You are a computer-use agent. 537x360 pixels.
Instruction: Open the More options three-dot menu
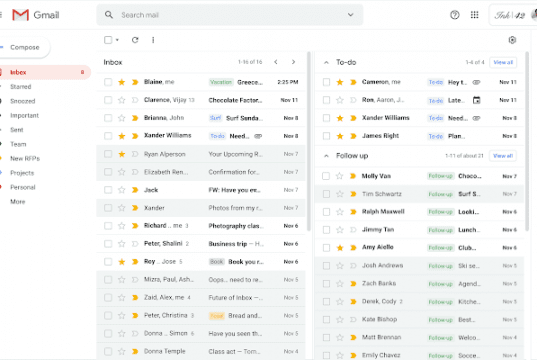point(153,40)
